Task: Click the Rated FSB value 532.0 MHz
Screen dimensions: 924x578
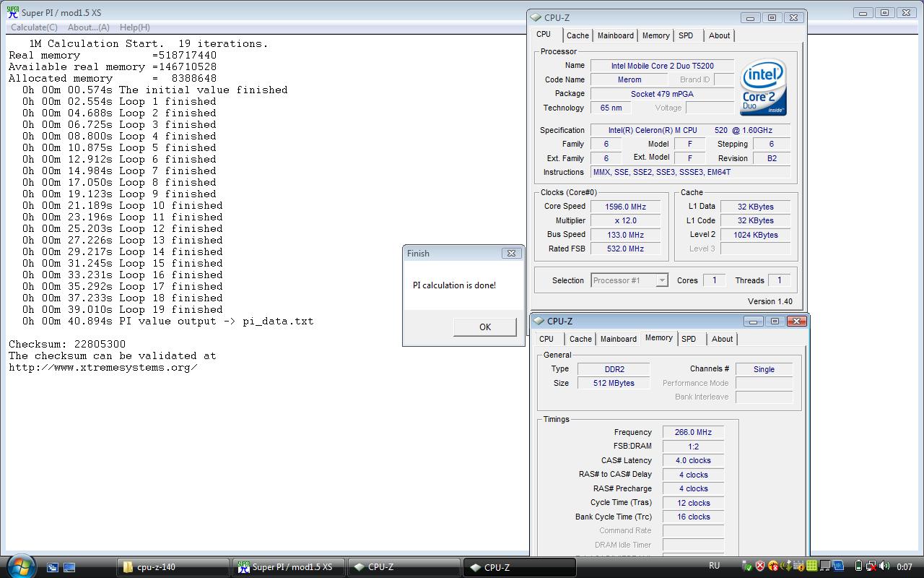Action: pos(626,249)
